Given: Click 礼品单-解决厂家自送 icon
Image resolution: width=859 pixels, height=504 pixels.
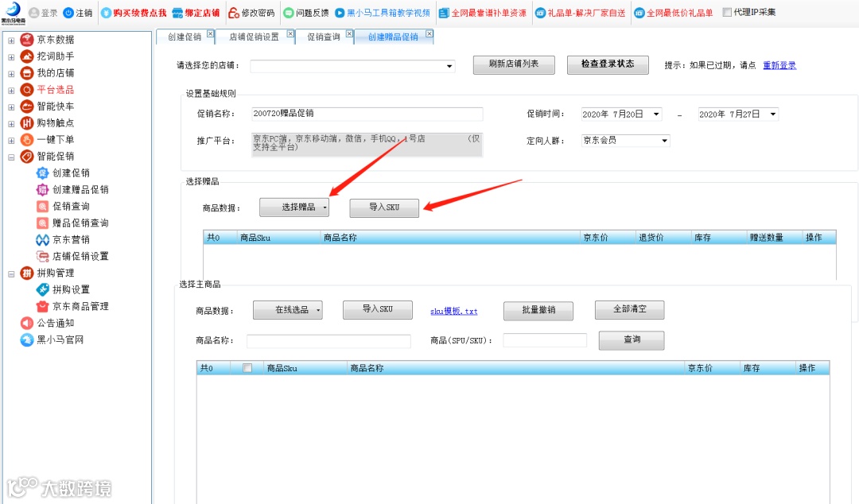Looking at the screenshot, I should pyautogui.click(x=540, y=13).
